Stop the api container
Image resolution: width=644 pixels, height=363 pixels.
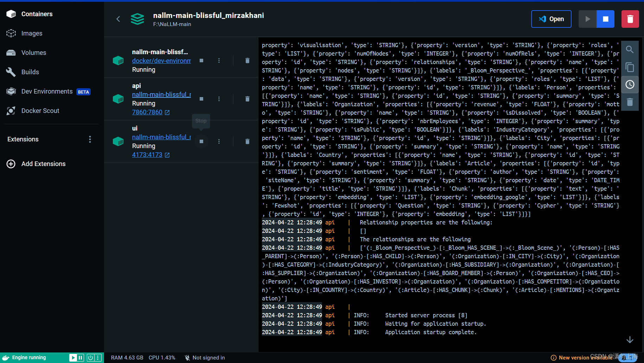click(x=201, y=99)
